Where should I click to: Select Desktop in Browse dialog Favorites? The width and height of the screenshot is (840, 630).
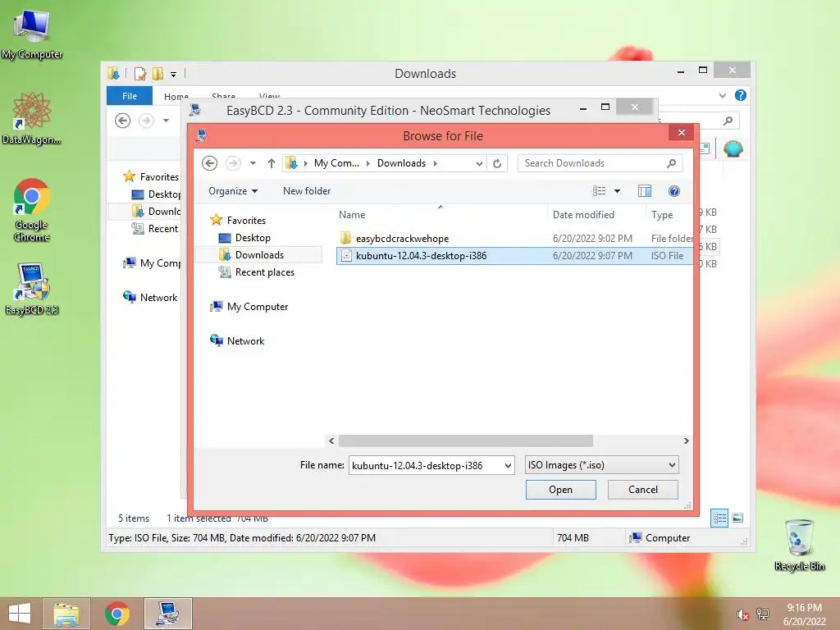point(253,238)
